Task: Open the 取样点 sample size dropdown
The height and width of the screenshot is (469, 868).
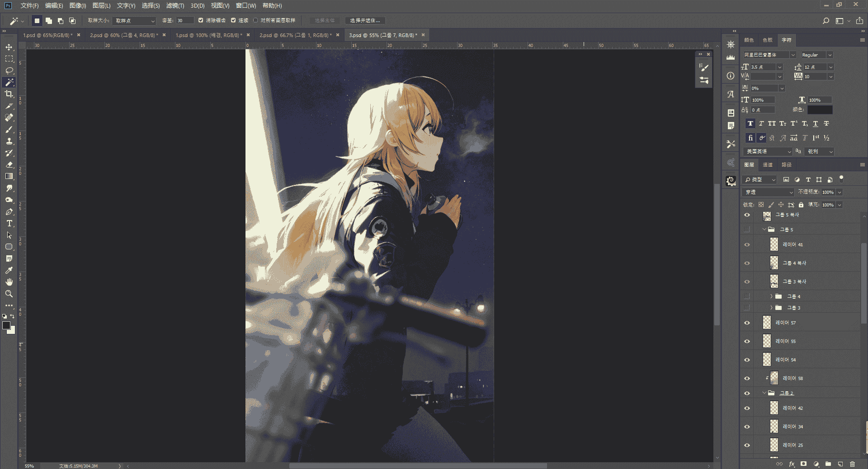Action: [134, 21]
